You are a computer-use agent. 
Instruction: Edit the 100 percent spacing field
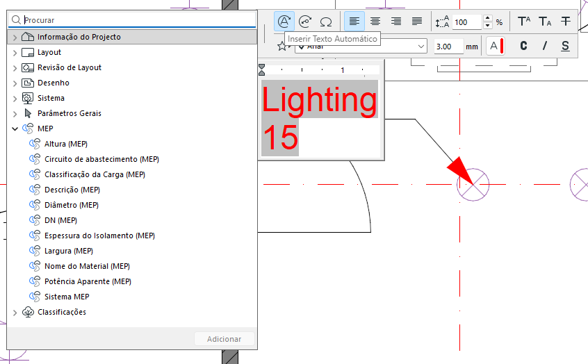tap(466, 22)
